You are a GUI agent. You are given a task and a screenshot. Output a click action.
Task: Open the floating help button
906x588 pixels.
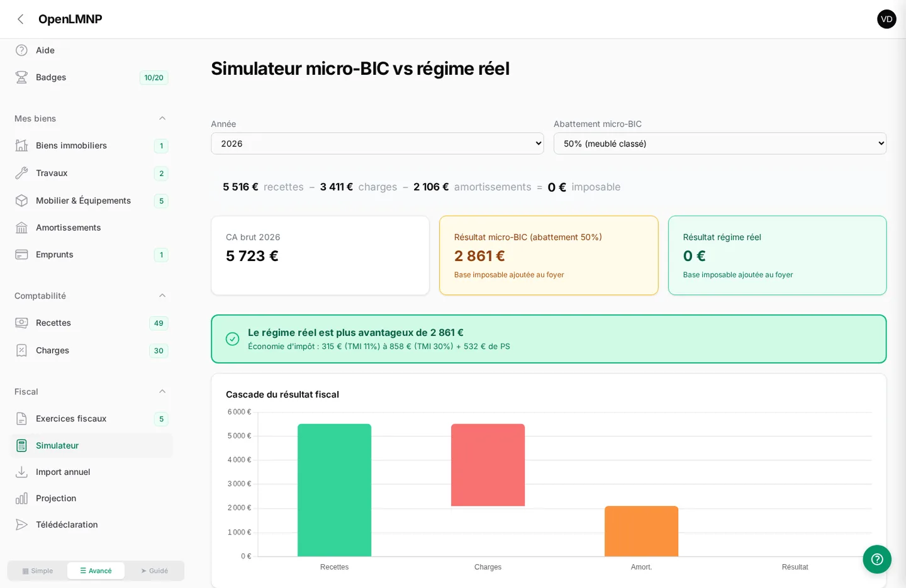pos(877,559)
